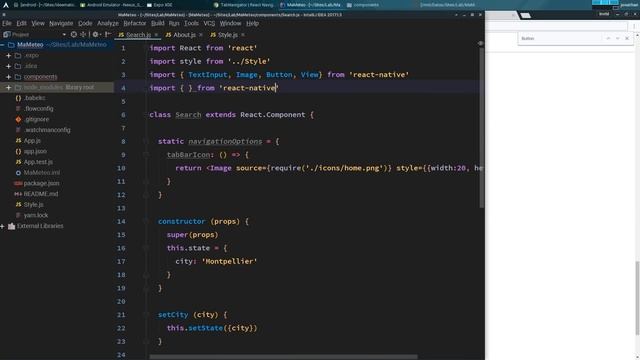Expand External Libraries node
The width and height of the screenshot is (640, 360).
point(2,226)
